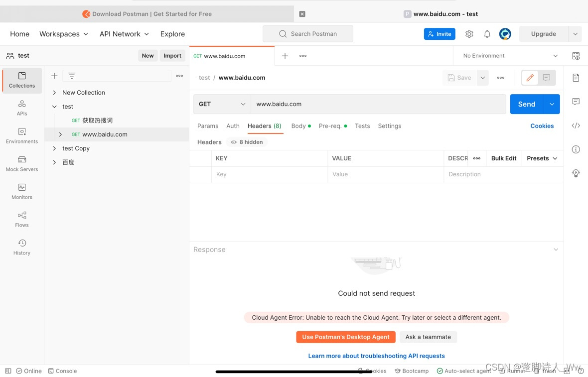588x377 pixels.
Task: Open the GET method dropdown
Action: (x=222, y=104)
